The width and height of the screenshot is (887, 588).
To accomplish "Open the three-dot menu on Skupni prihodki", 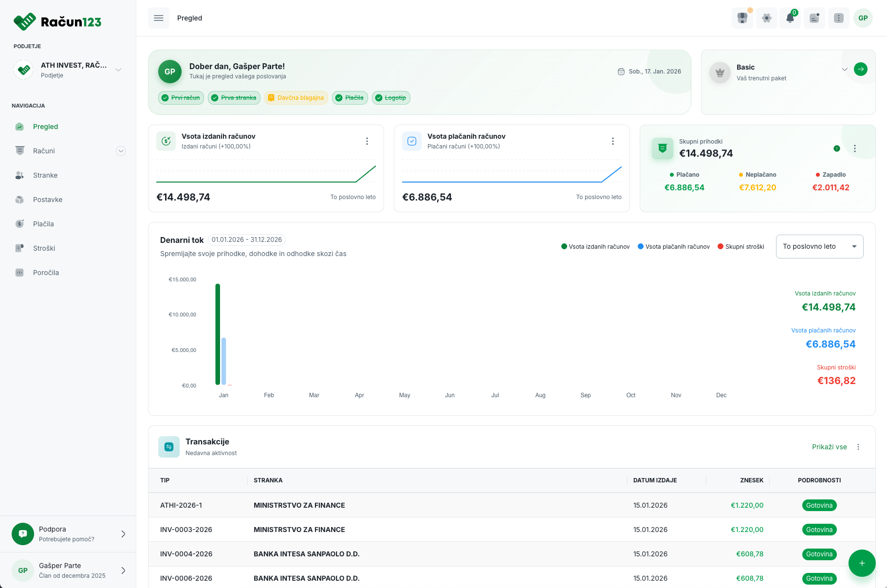I will click(855, 148).
